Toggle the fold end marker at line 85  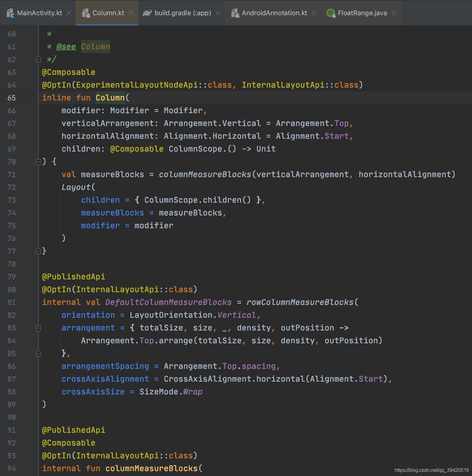point(38,353)
